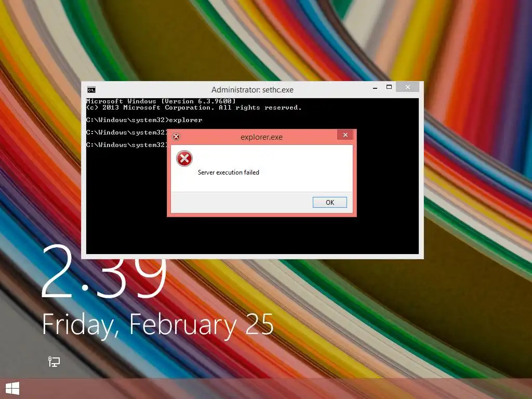The image size is (532, 399).
Task: Maximize the Administrator: sethc.exe window
Action: tap(389, 87)
